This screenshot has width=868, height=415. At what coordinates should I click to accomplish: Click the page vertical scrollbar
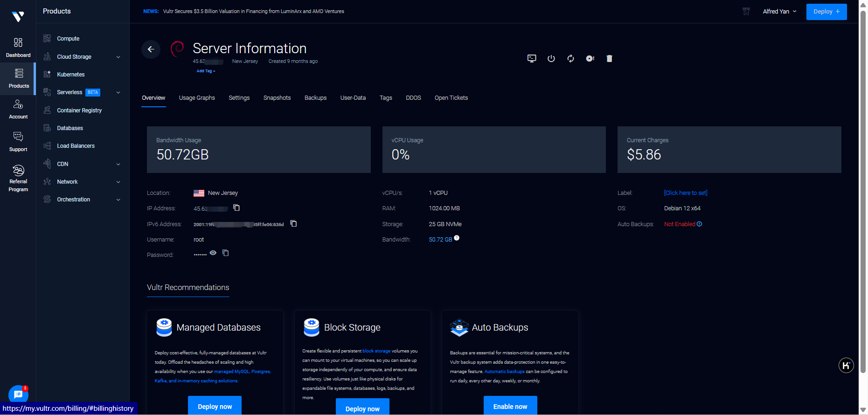tap(863, 187)
